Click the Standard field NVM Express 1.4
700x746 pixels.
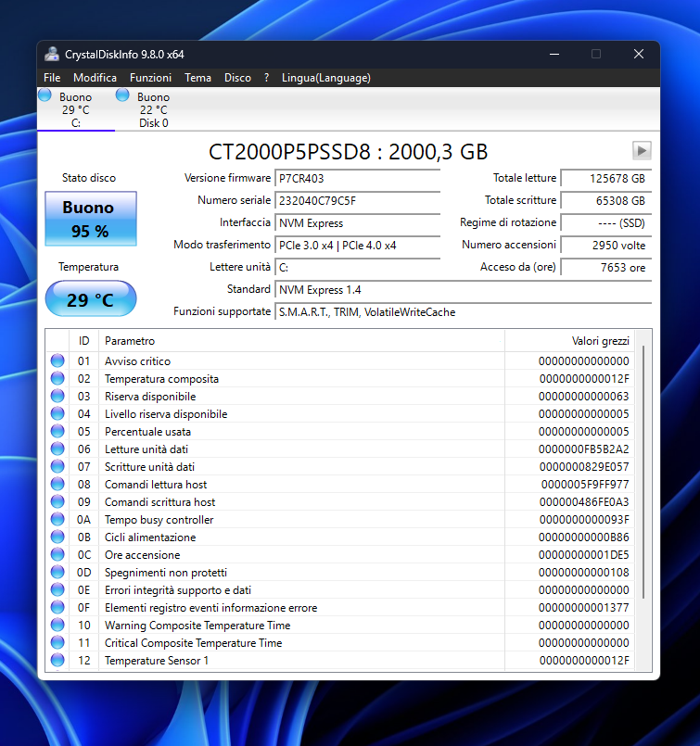[x=463, y=290]
